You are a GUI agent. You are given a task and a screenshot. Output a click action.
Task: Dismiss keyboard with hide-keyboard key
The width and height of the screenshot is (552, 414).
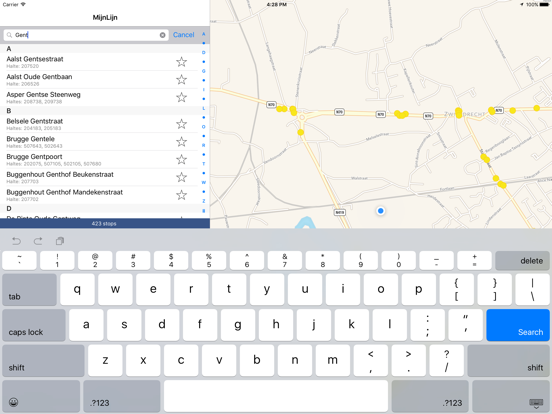click(x=511, y=396)
